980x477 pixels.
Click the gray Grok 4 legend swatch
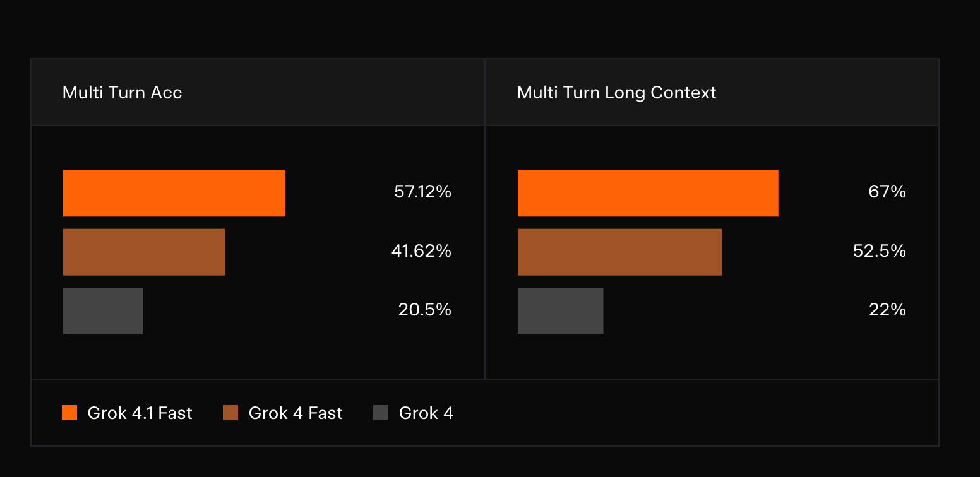381,413
